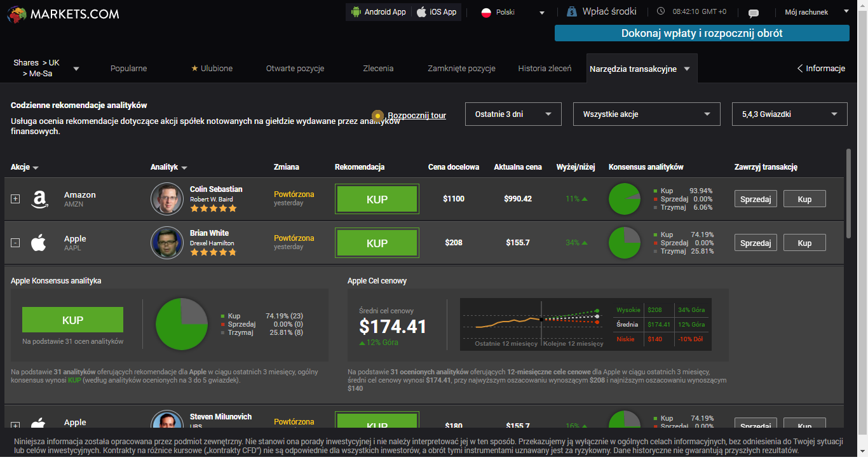This screenshot has height=469, width=868.
Task: Click Dokonaj wpłaty i rozpocznij obrót button
Action: pos(702,33)
